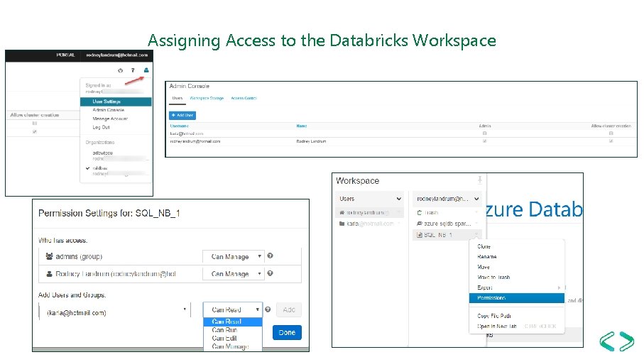Toggle checked Allow cluster creation box in left screenshot
Screen dimensions: 644x362
35,132
